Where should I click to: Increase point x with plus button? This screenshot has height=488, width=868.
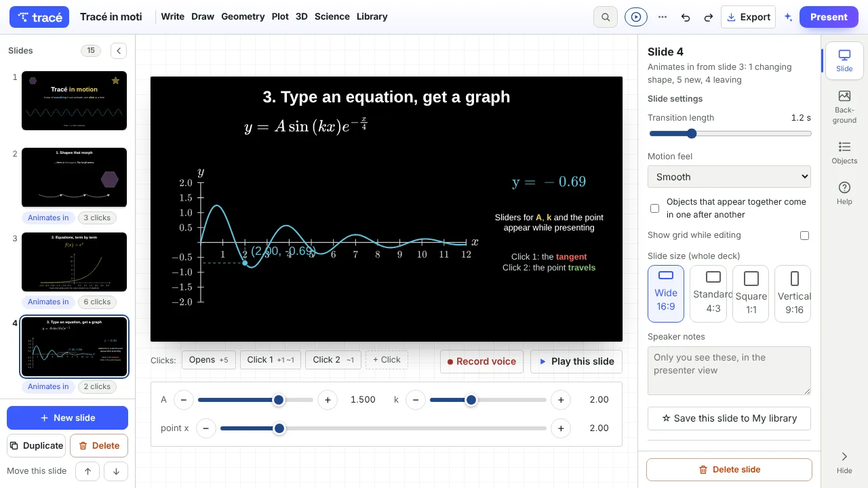coord(561,428)
